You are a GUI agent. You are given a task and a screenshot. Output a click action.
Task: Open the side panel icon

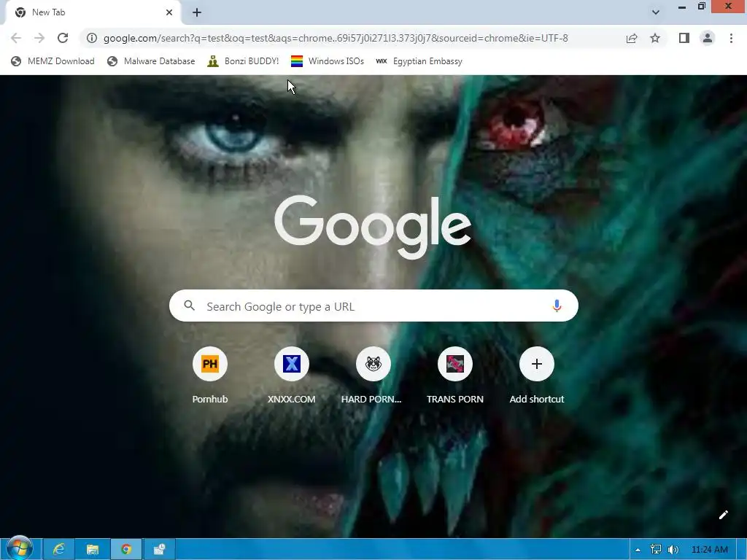(684, 38)
